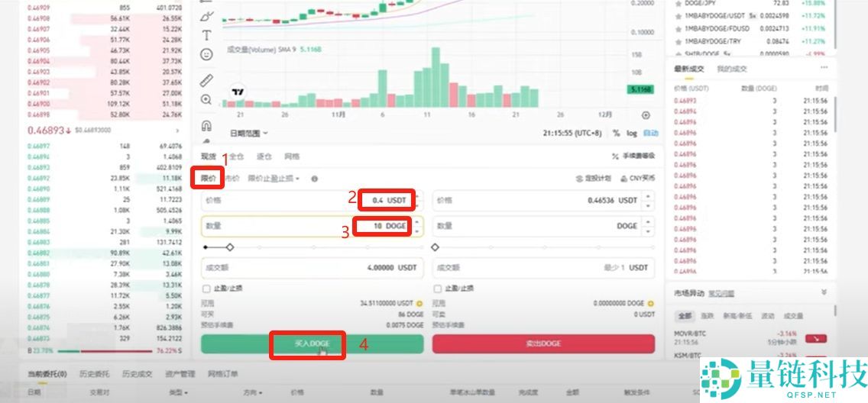Filter market movers by 新高/新低

[x=737, y=316]
